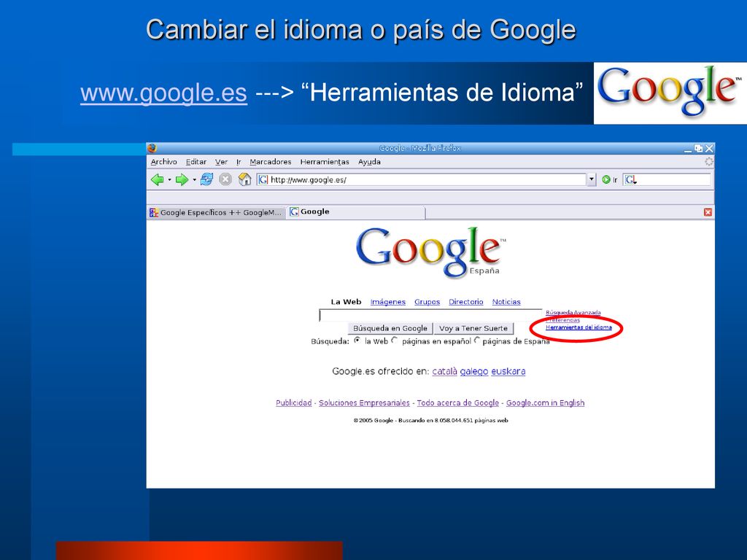747x560 pixels.
Task: Click the Firefox logo in the title bar
Action: coord(152,148)
